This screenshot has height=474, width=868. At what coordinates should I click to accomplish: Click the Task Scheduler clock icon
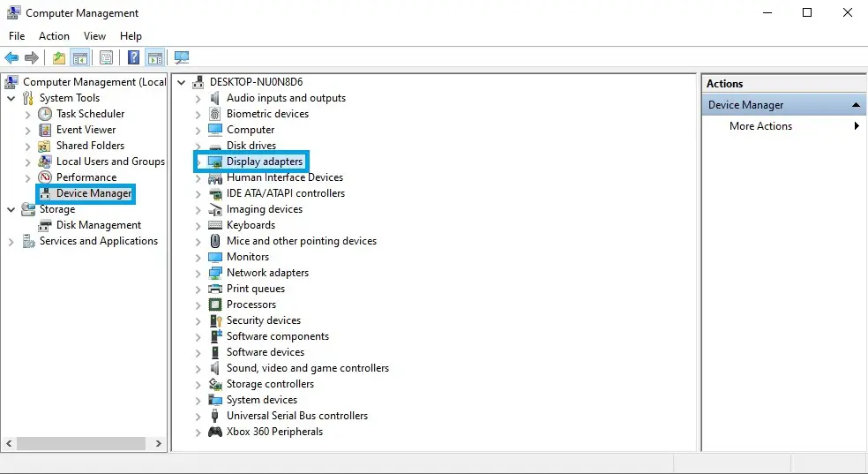tap(45, 114)
